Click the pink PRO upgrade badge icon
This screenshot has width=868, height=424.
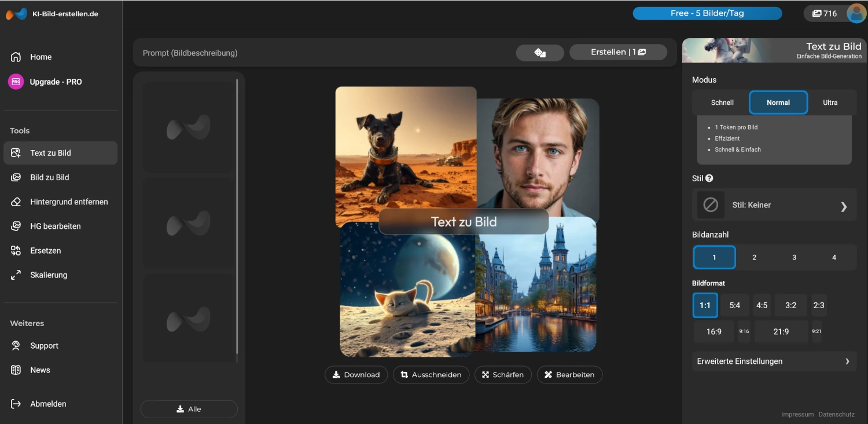point(16,82)
